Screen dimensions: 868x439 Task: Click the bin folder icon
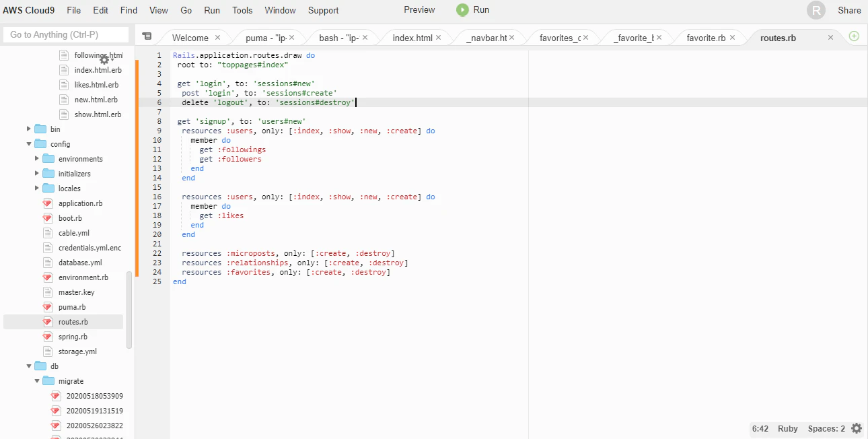[x=40, y=129]
